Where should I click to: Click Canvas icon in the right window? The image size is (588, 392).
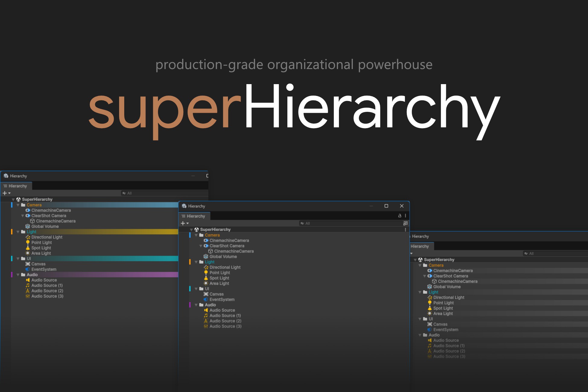(430, 324)
